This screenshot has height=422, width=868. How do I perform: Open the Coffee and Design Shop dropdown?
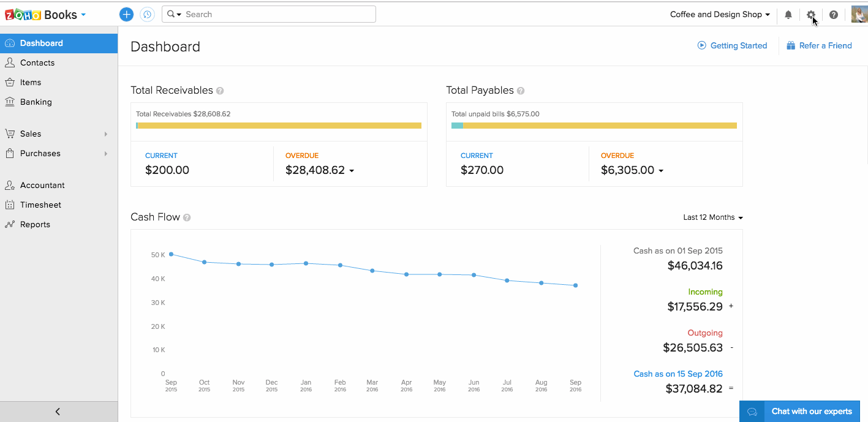click(720, 15)
